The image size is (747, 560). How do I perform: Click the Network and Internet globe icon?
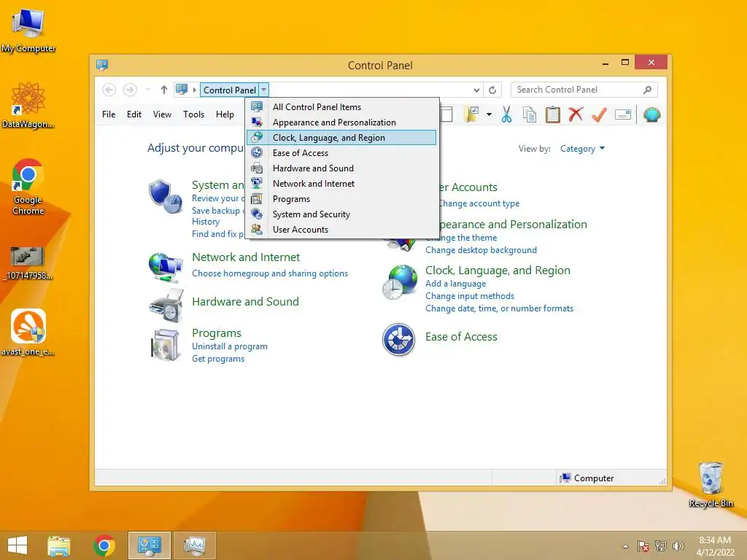pyautogui.click(x=166, y=268)
